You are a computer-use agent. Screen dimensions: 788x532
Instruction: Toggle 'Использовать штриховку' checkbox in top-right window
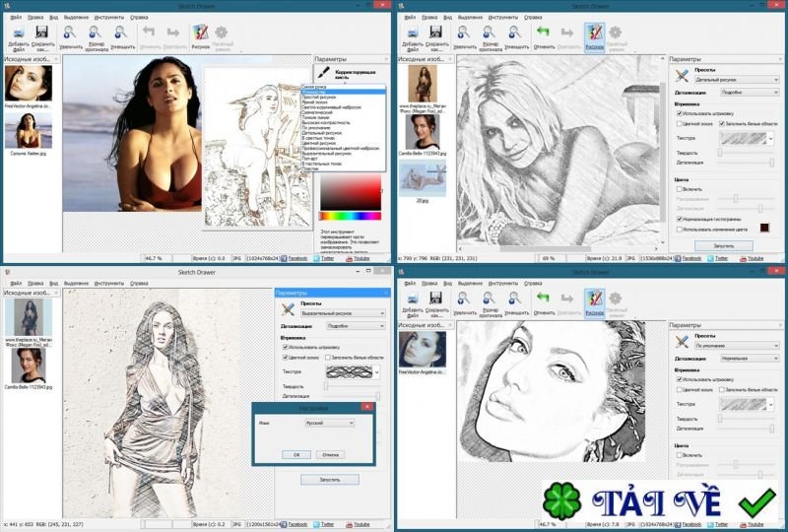tap(680, 113)
